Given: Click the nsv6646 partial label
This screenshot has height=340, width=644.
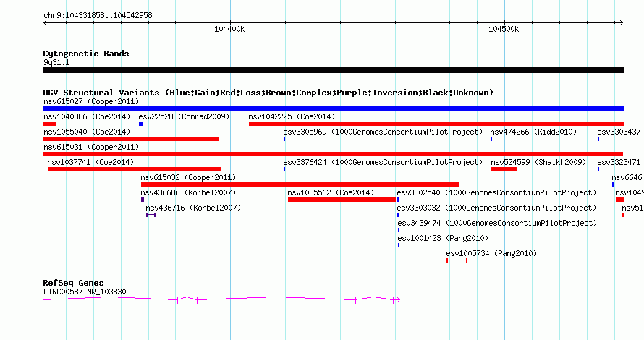Looking at the screenshot, I should 627,177.
